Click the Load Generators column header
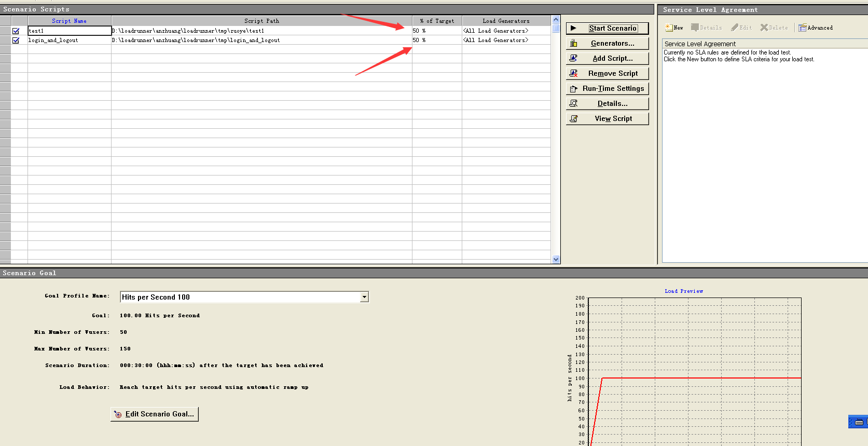Image resolution: width=868 pixels, height=446 pixels. (506, 21)
